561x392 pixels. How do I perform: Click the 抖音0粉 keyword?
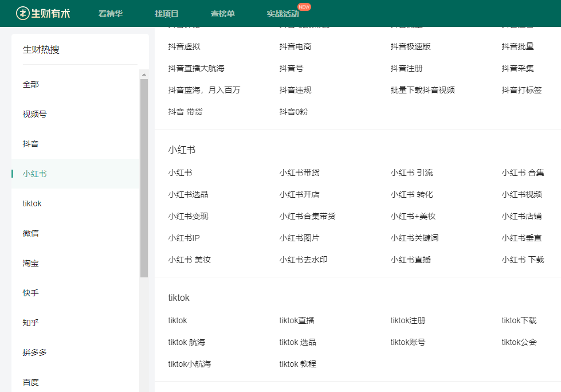point(294,112)
